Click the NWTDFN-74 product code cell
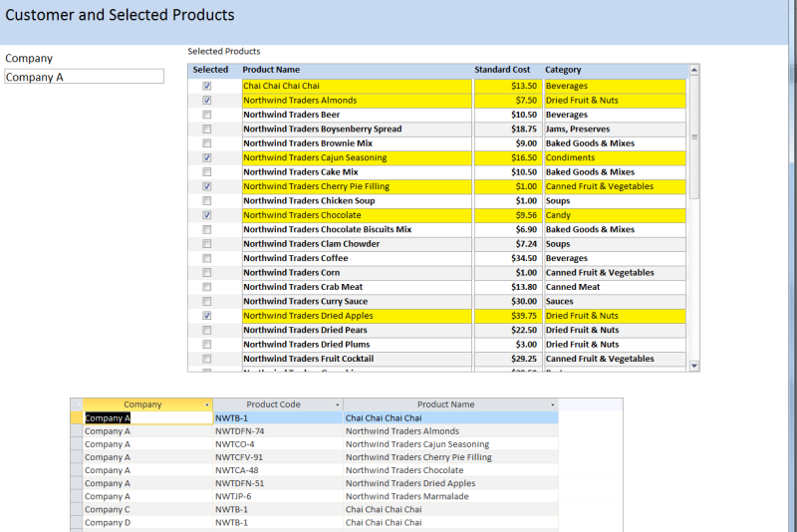The width and height of the screenshot is (797, 532). [x=278, y=431]
